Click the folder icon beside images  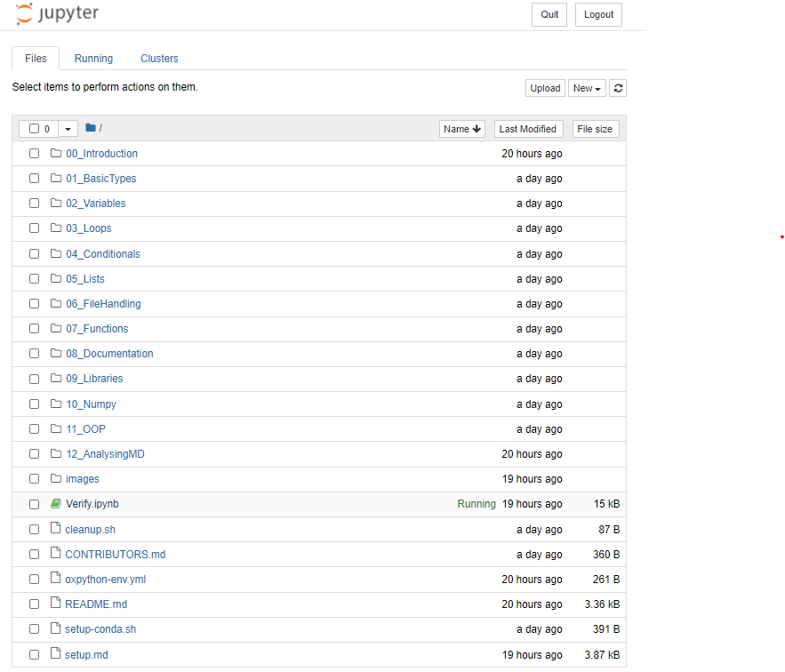click(x=56, y=478)
